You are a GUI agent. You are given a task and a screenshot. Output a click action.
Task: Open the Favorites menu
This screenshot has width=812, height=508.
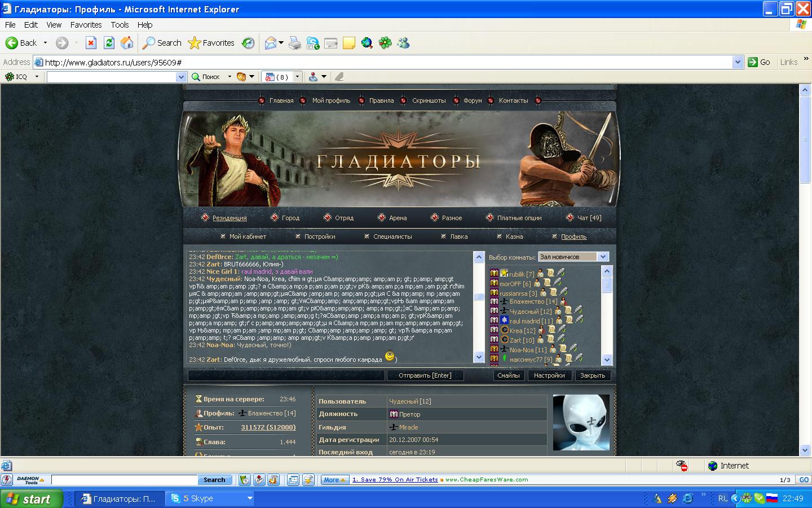(x=86, y=25)
